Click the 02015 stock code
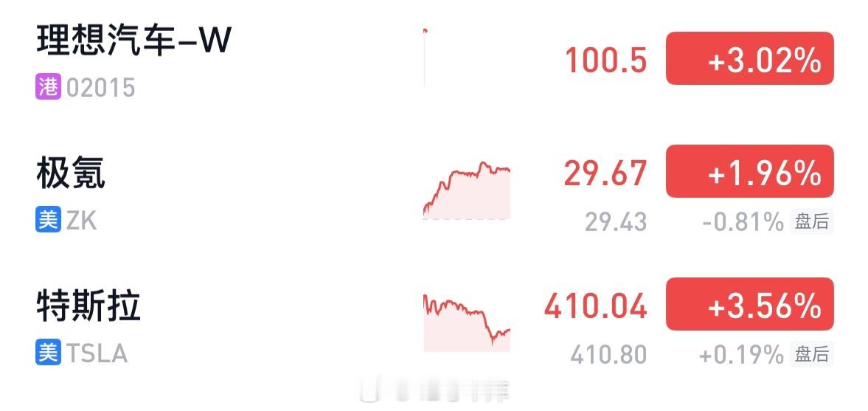 click(101, 88)
